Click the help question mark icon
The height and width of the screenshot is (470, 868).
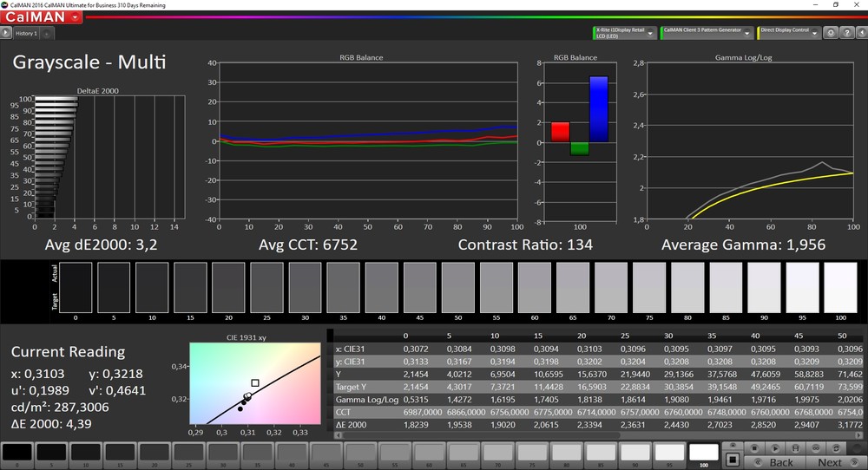(845, 32)
